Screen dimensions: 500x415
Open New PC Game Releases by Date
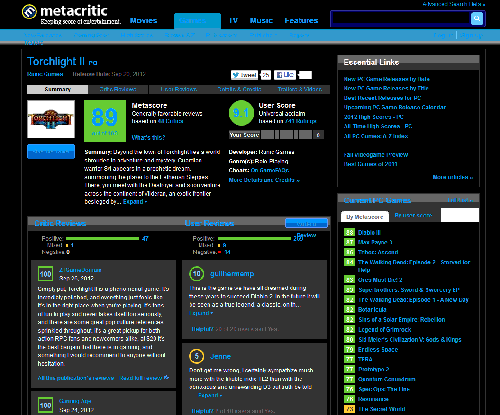[387, 79]
